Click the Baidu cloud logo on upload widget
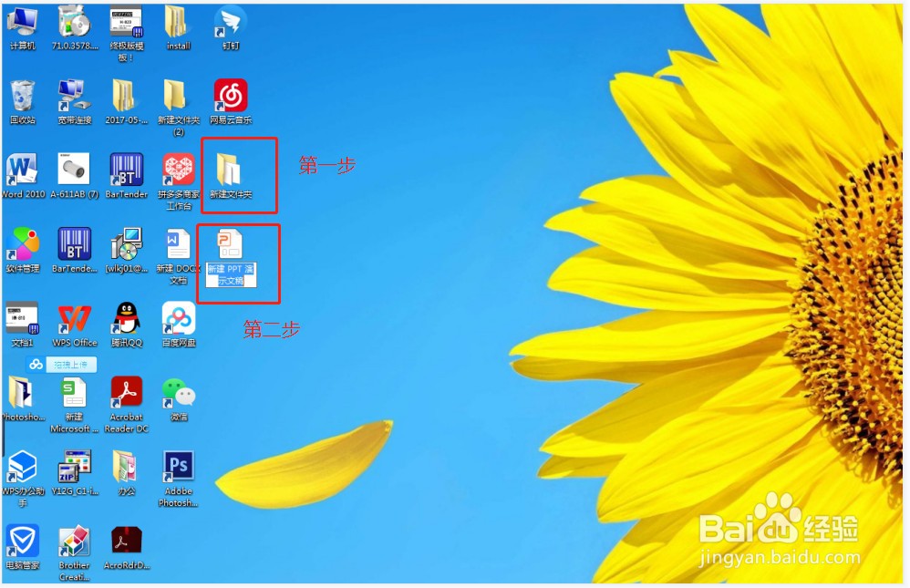 pos(36,365)
